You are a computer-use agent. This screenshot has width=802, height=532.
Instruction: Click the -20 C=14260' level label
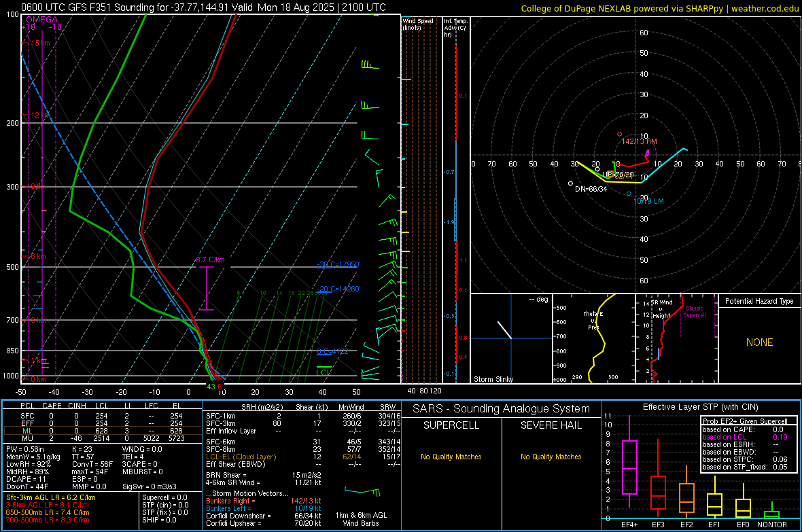[x=338, y=289]
